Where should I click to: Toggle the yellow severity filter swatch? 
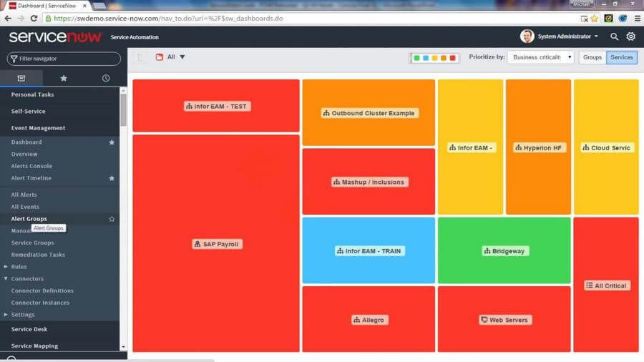434,58
